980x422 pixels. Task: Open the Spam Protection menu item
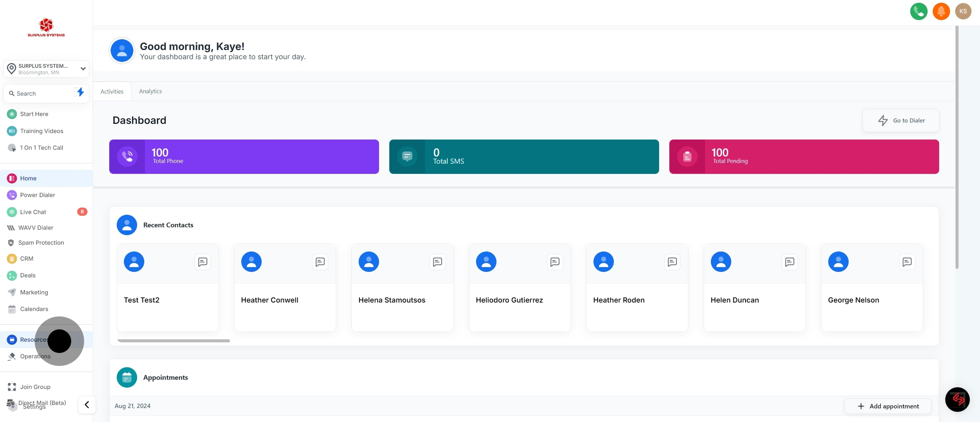coord(42,243)
